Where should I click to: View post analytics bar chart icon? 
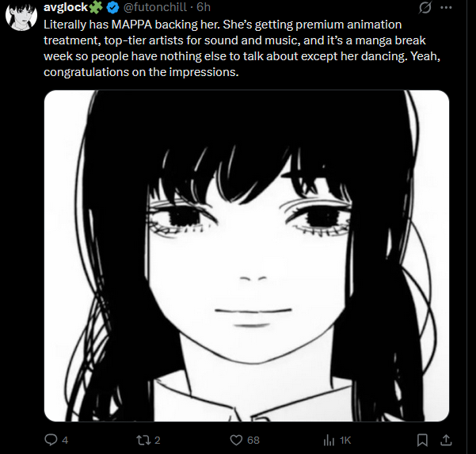[x=329, y=440]
